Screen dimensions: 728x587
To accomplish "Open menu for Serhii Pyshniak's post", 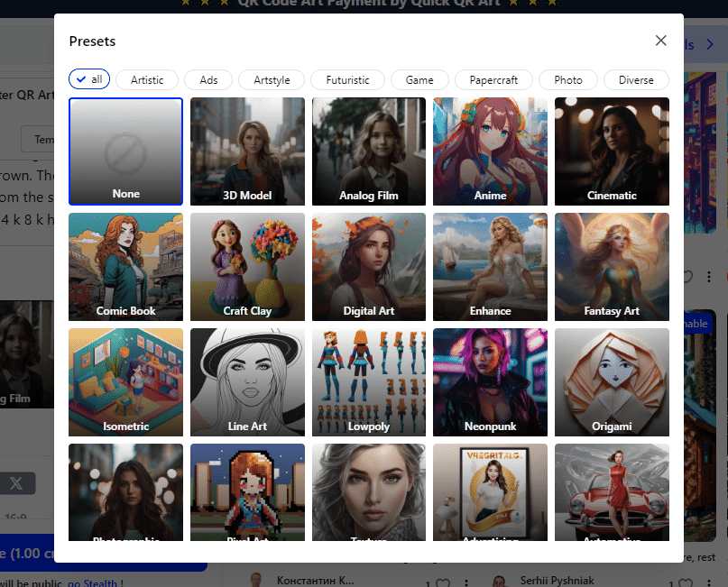I will coord(709,582).
